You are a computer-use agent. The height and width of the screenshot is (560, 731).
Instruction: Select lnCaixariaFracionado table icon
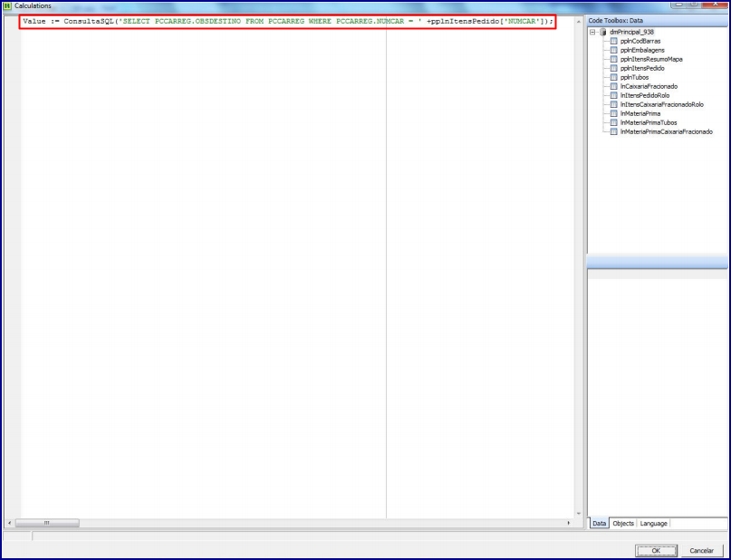[x=613, y=86]
